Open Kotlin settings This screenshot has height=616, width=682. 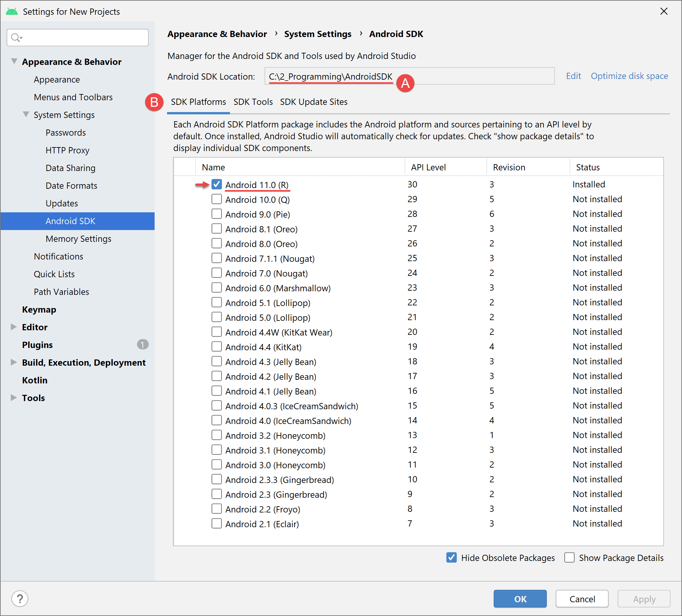click(35, 380)
